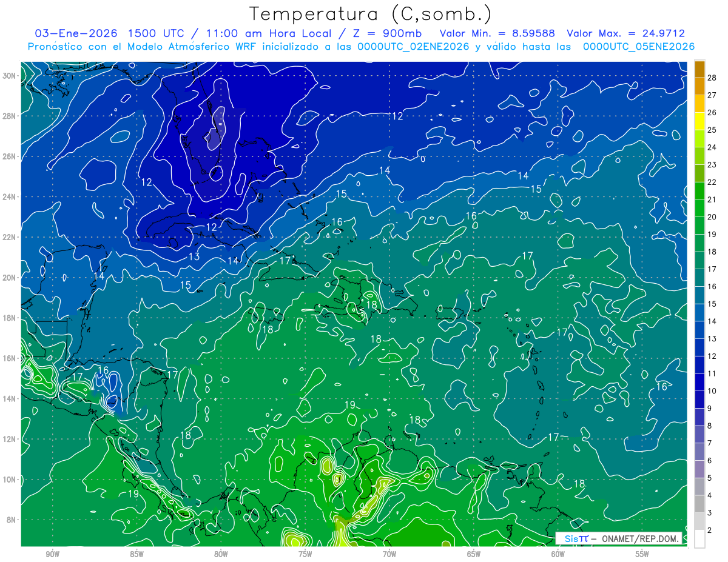Click the color bar label '22'
Screen dimensions: 728x562
712,182
